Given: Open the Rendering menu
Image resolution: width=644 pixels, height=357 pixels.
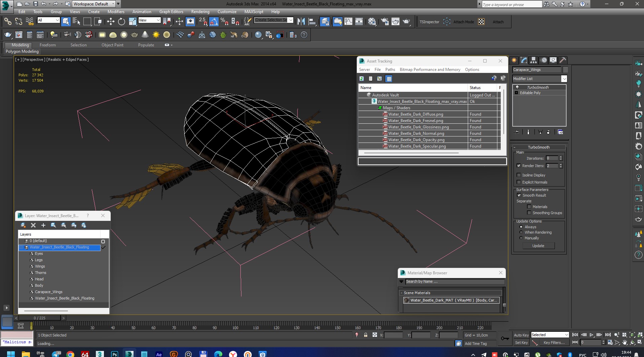Looking at the screenshot, I should click(200, 12).
